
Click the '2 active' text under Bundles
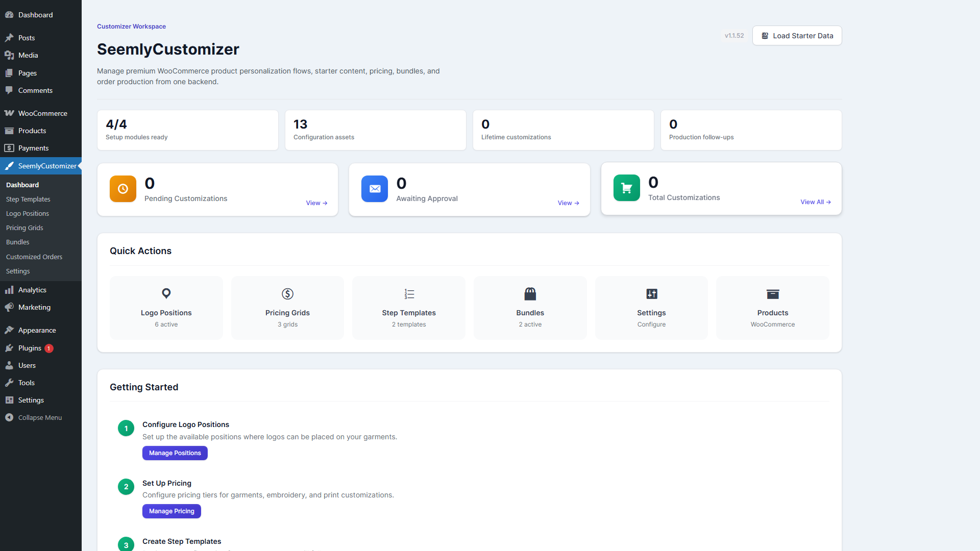point(530,324)
